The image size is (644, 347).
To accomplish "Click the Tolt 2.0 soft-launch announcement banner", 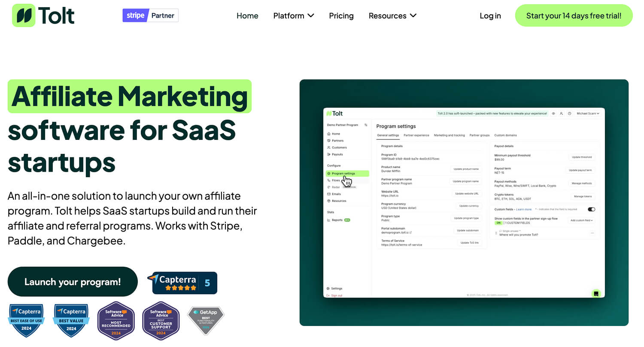I will click(x=492, y=114).
